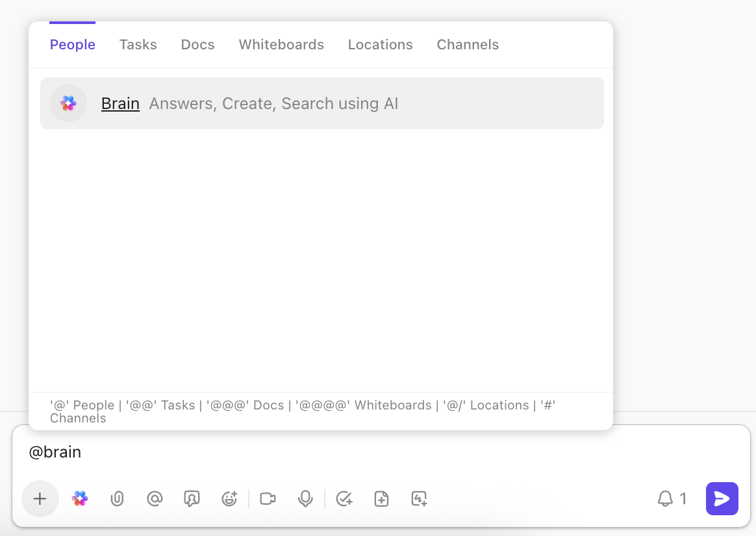Select the Channels tab
Viewport: 756px width, 536px height.
click(x=468, y=45)
